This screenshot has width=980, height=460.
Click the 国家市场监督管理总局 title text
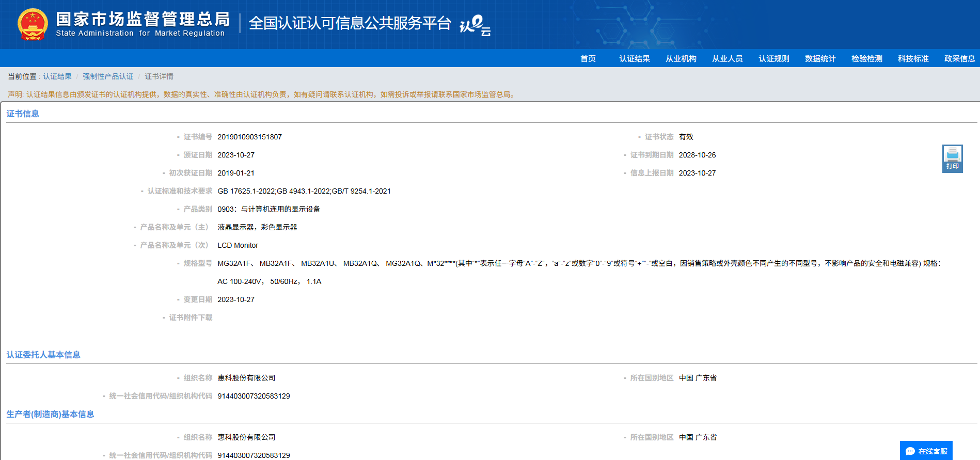coord(143,19)
